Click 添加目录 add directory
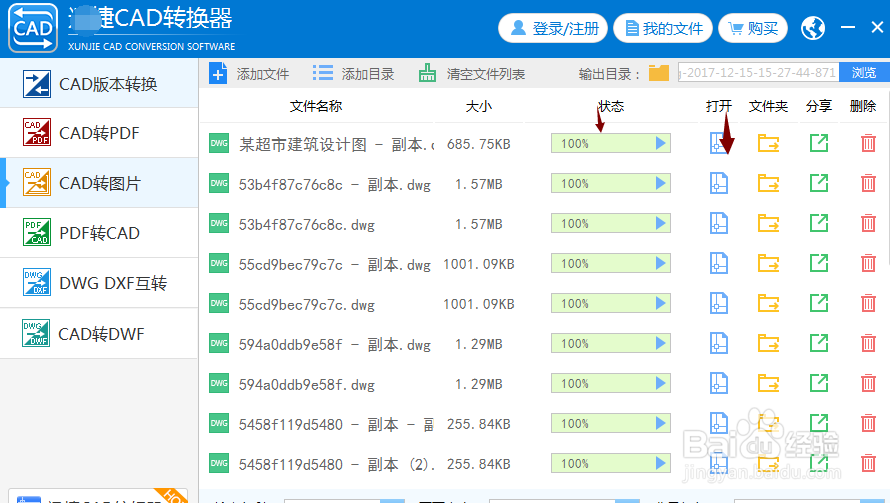 353,74
